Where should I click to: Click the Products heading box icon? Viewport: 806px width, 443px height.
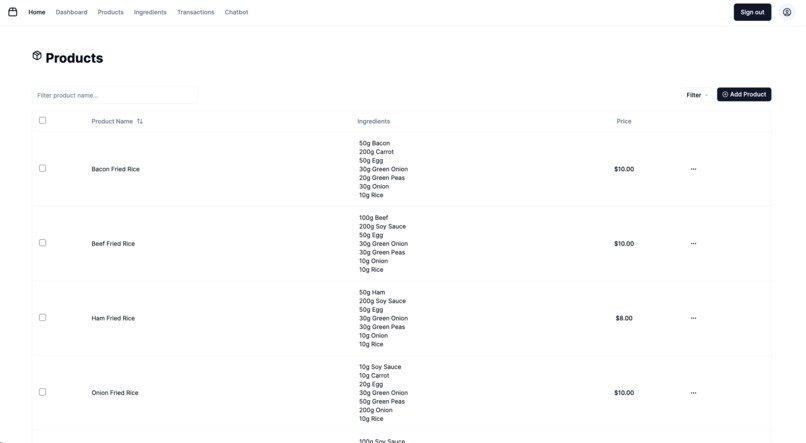point(37,56)
